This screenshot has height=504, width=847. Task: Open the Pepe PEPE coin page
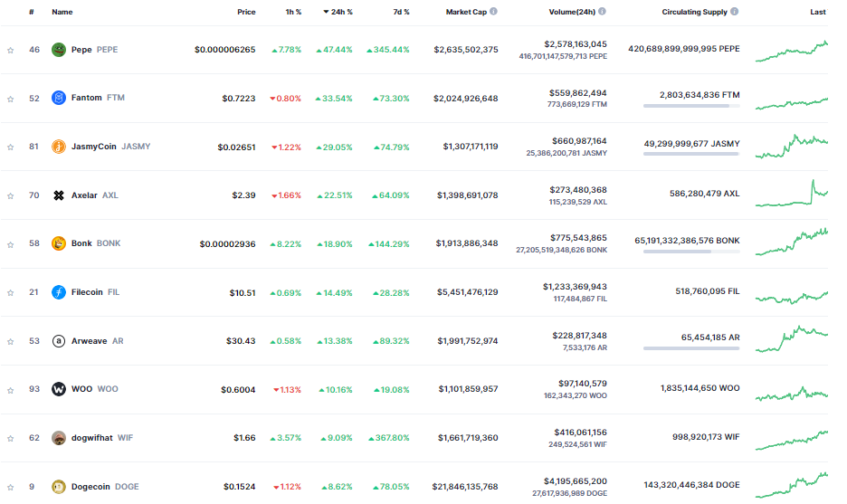click(94, 50)
